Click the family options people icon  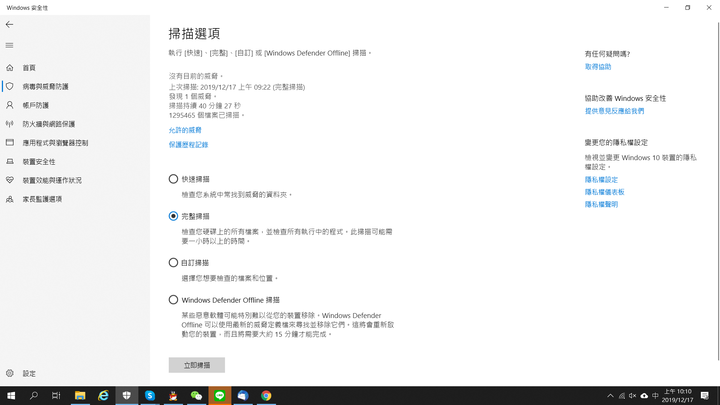(10, 199)
